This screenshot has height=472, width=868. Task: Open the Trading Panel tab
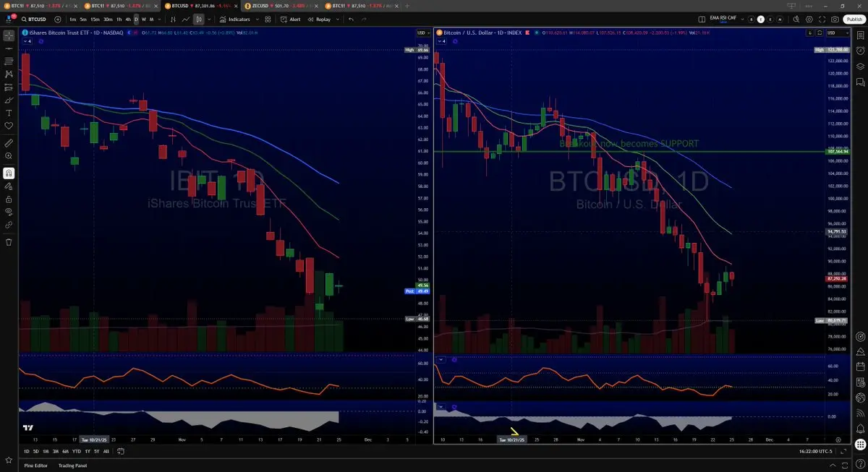pos(72,465)
